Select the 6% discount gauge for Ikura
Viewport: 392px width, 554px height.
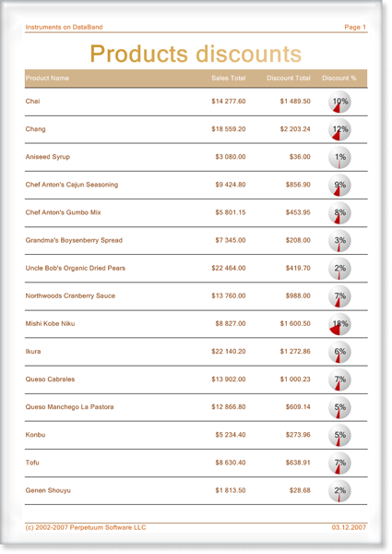pos(339,352)
